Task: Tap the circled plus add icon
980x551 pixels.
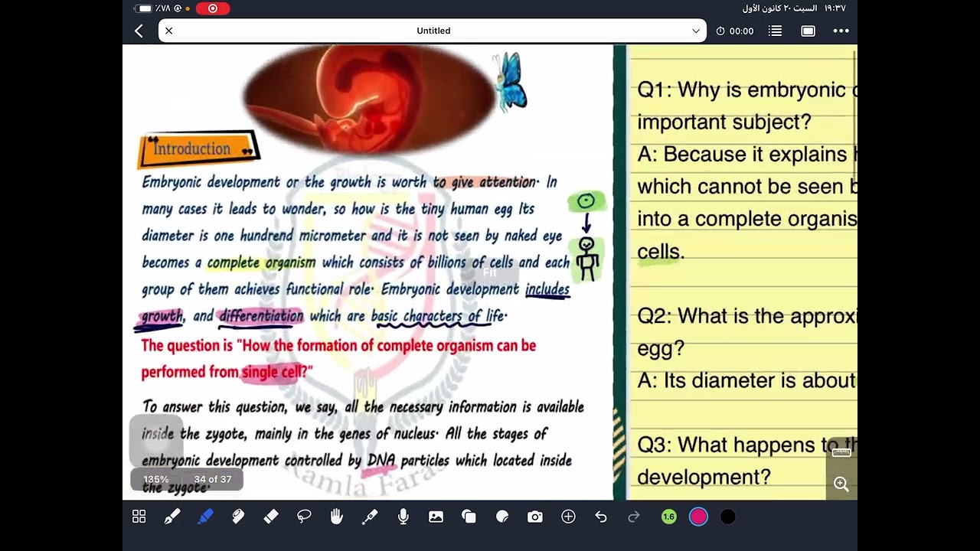Action: coord(568,517)
